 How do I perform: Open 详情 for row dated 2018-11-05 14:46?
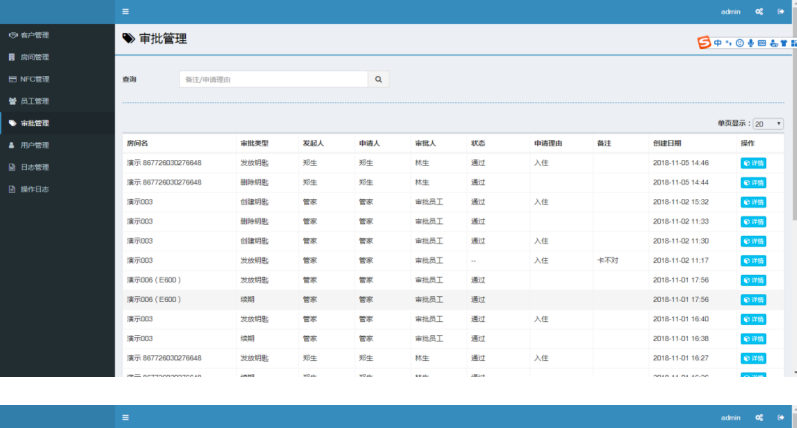pos(753,163)
